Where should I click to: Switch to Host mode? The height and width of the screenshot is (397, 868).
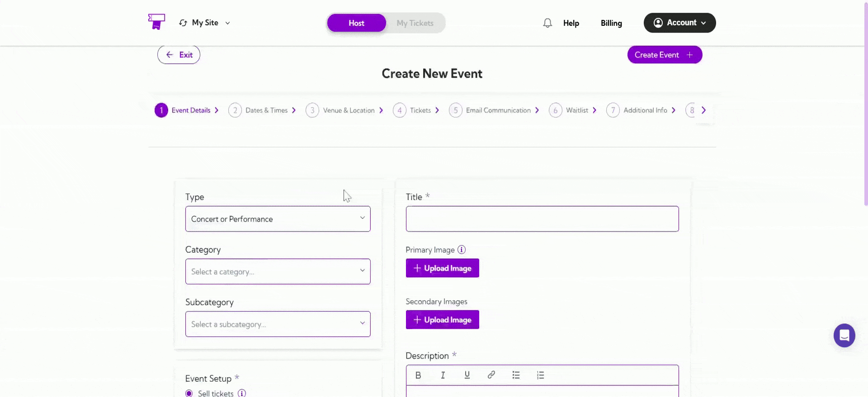357,23
